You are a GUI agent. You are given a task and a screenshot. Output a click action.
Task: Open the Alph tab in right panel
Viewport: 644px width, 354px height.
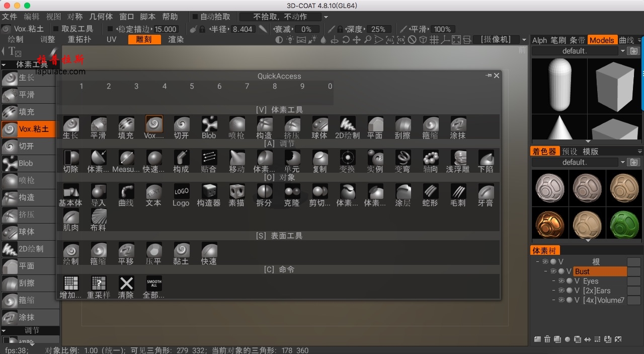(539, 40)
